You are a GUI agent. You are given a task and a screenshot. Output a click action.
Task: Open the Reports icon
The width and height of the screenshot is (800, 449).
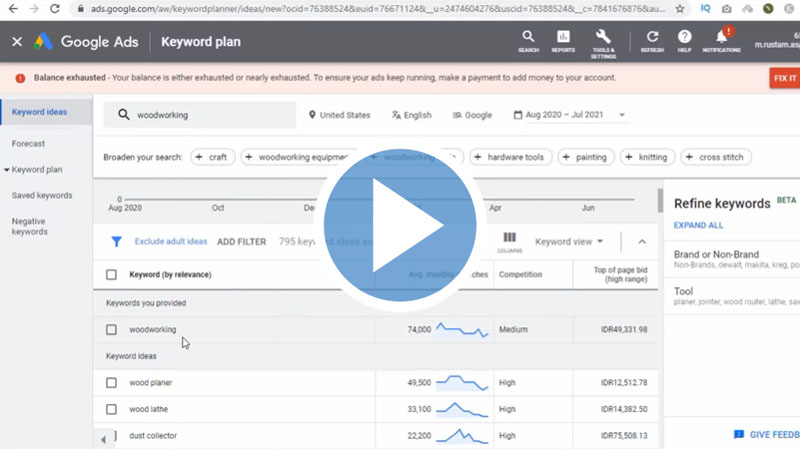tap(563, 41)
